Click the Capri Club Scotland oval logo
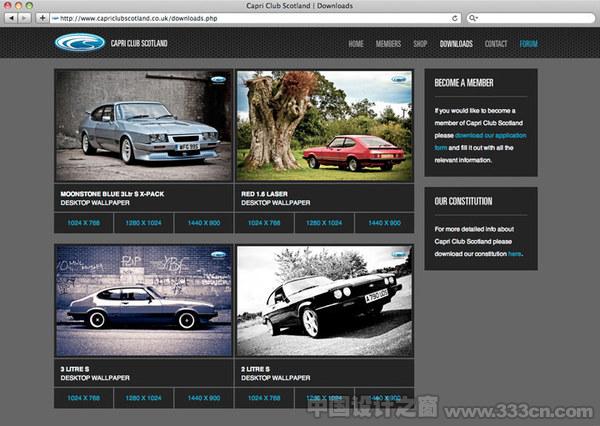 click(x=80, y=42)
